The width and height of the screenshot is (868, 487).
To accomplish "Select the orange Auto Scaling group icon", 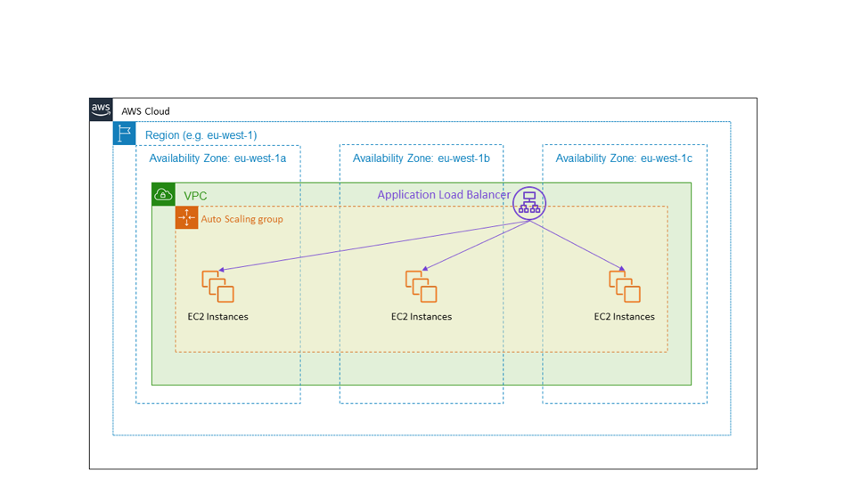I will tap(186, 218).
